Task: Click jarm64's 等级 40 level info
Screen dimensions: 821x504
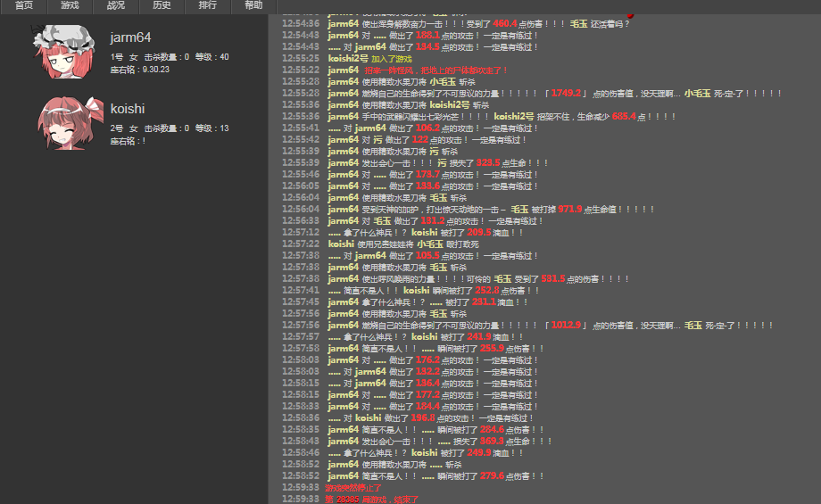Action: [x=212, y=57]
